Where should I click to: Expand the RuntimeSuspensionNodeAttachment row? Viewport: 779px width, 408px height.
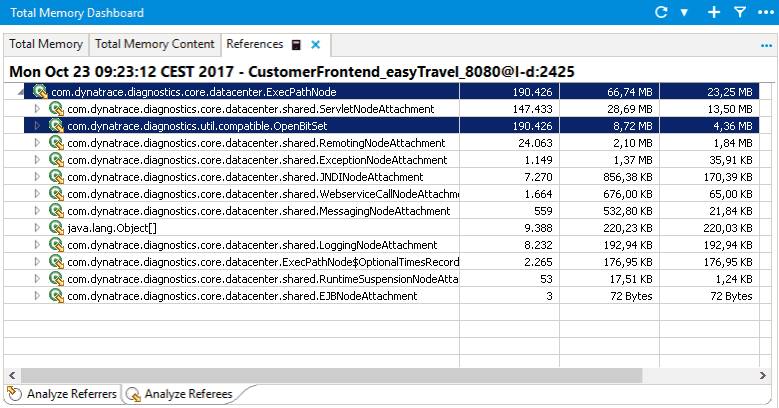(x=37, y=278)
